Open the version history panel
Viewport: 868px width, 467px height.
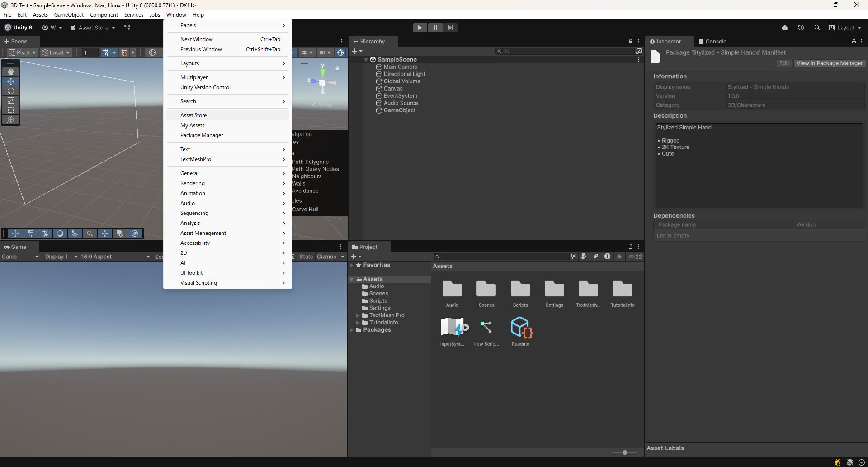tap(801, 28)
